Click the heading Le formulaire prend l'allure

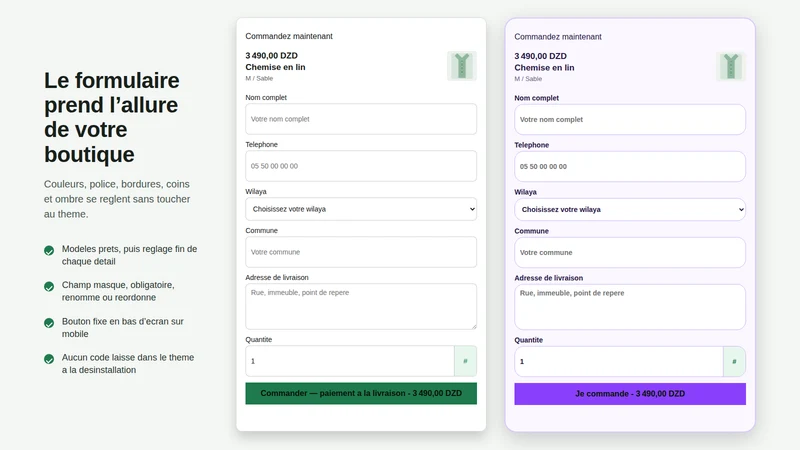[x=112, y=117]
